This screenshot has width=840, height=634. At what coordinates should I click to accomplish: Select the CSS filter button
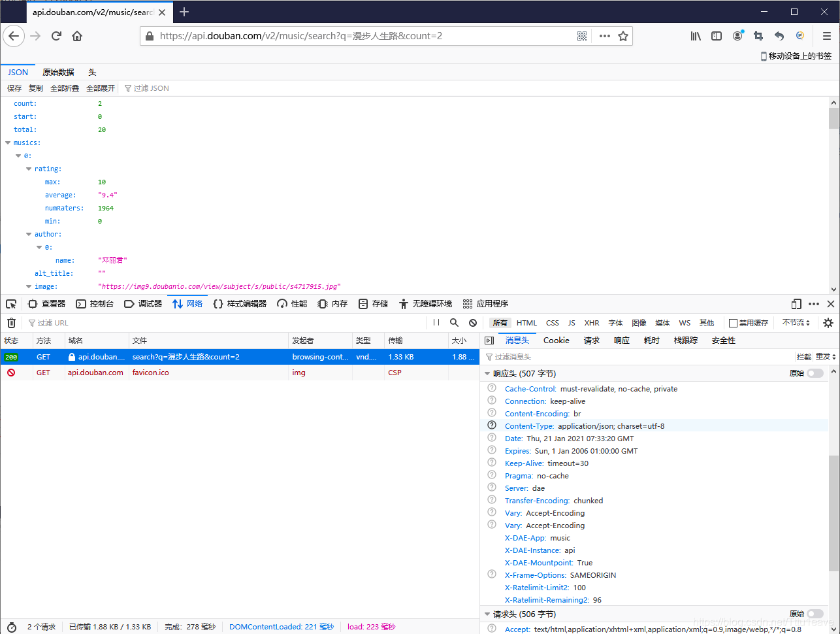pyautogui.click(x=553, y=323)
